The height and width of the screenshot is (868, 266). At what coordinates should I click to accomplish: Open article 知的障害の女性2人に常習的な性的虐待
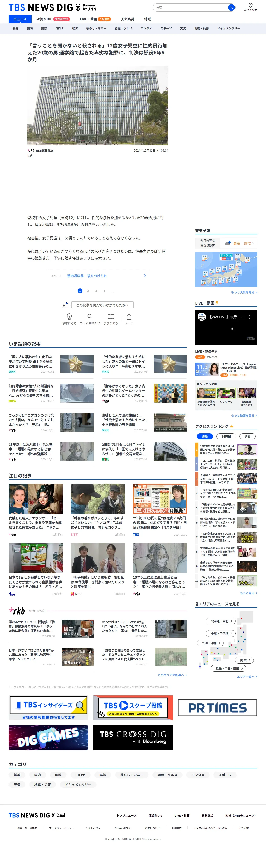(x=51, y=393)
